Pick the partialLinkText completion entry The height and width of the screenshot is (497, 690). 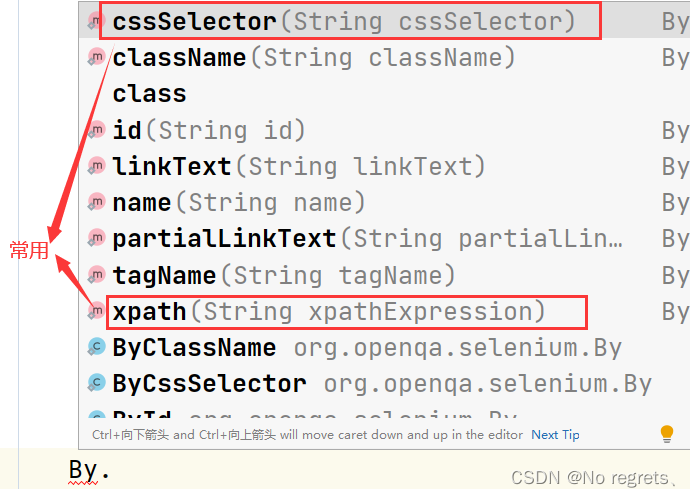[x=384, y=239]
